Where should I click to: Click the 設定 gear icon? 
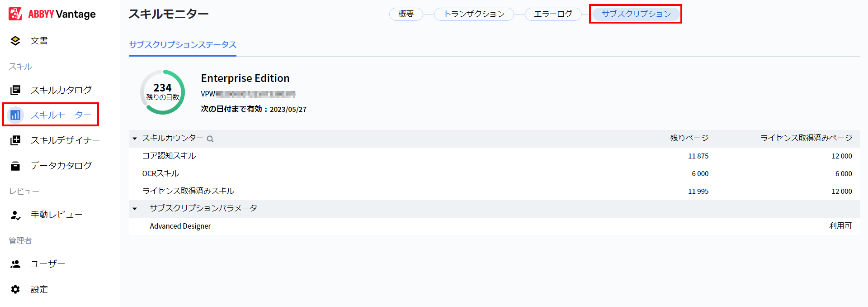15,289
